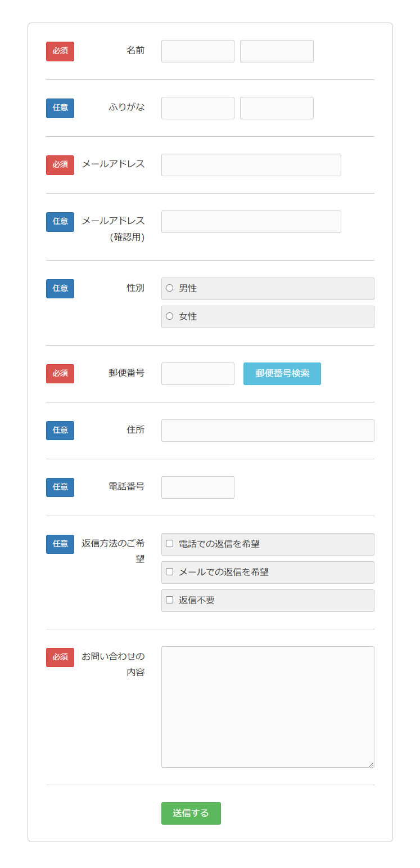This screenshot has width=420, height=868.
Task: Click the textarea resize handle corner
Action: coord(372,764)
